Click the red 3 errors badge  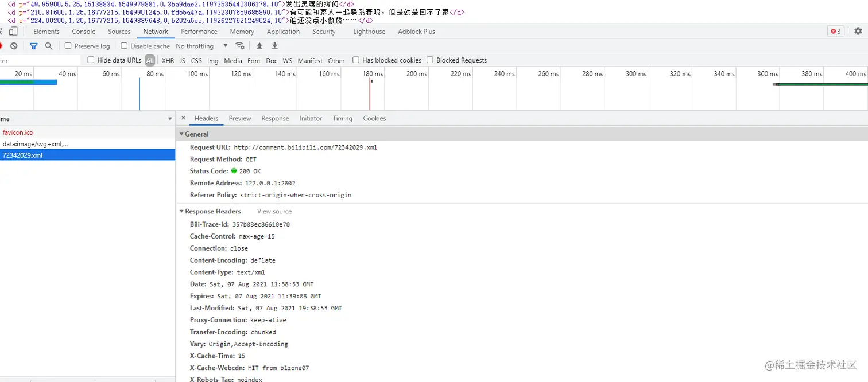click(x=835, y=32)
